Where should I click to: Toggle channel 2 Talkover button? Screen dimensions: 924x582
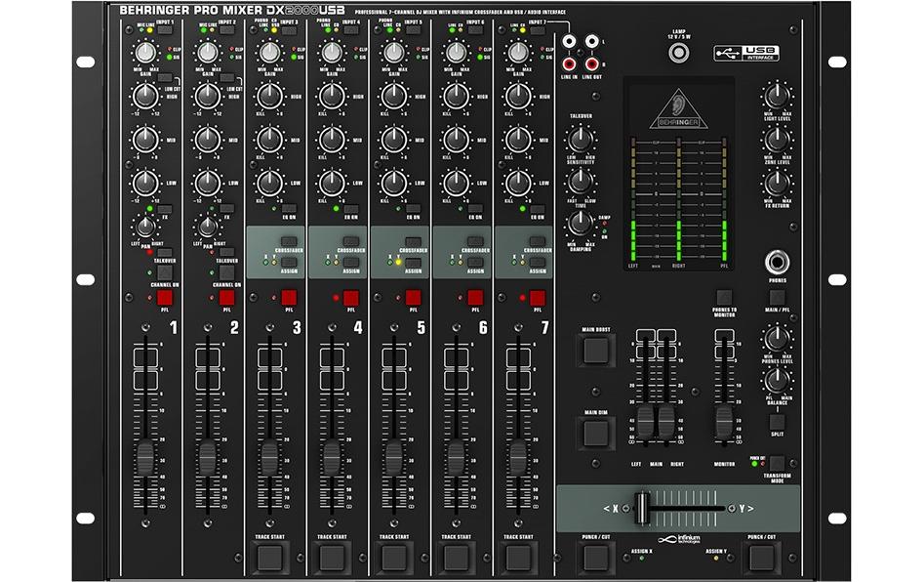click(x=227, y=252)
